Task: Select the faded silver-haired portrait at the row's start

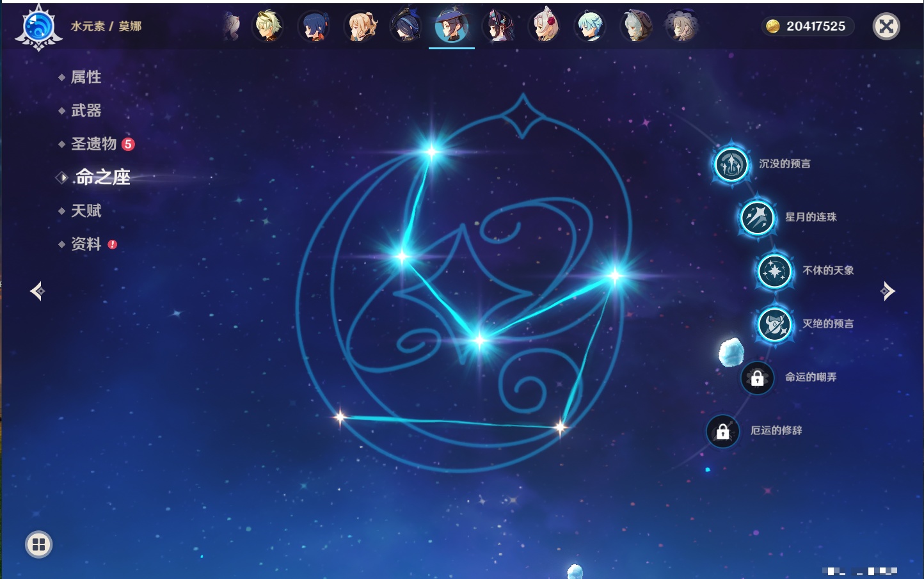Action: 232,27
